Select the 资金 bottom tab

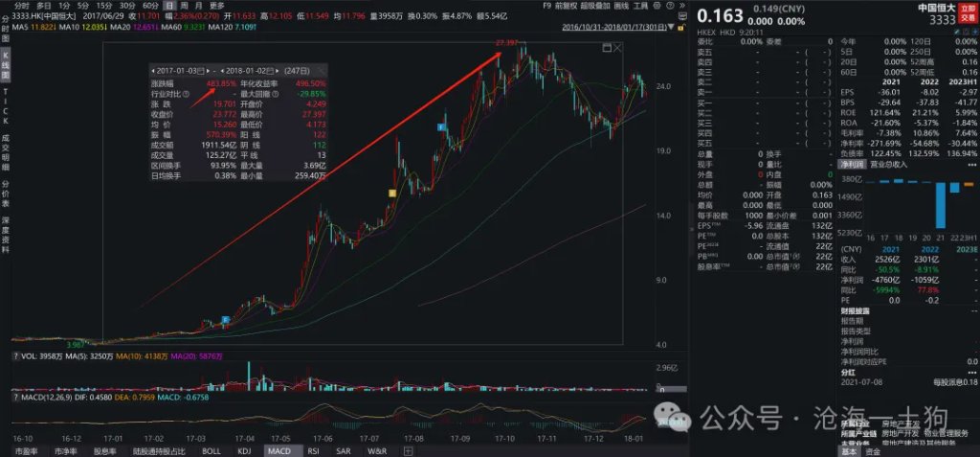coord(873,451)
